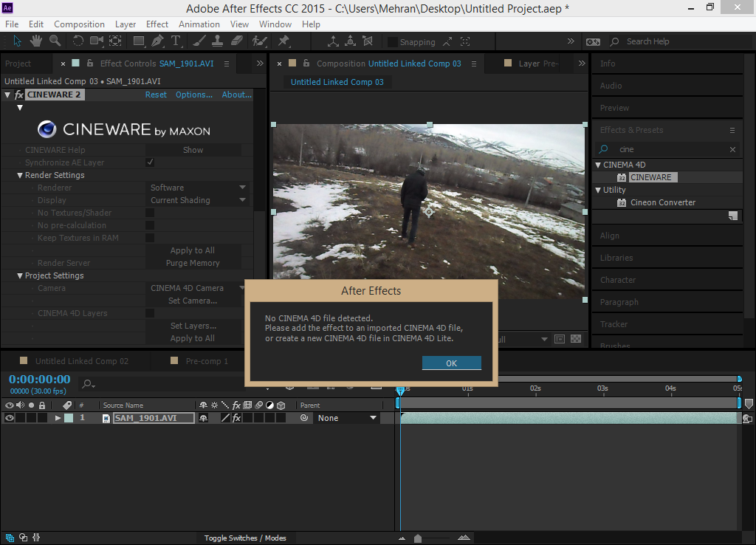Select the Rectangle shape tool

click(x=139, y=41)
